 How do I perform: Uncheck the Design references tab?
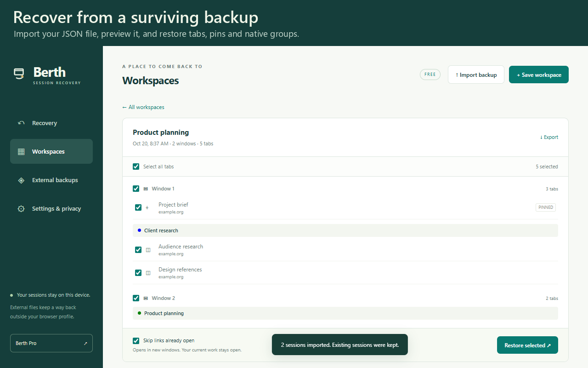138,273
